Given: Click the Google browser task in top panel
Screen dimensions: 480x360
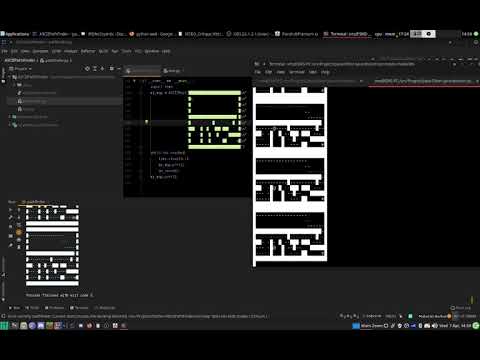Looking at the screenshot, I should 152,34.
